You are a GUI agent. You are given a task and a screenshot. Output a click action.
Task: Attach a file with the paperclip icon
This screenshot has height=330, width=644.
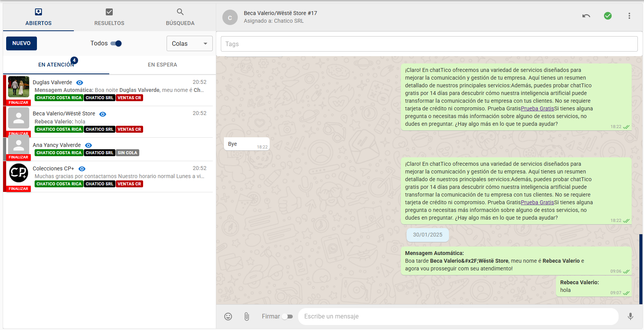point(247,317)
